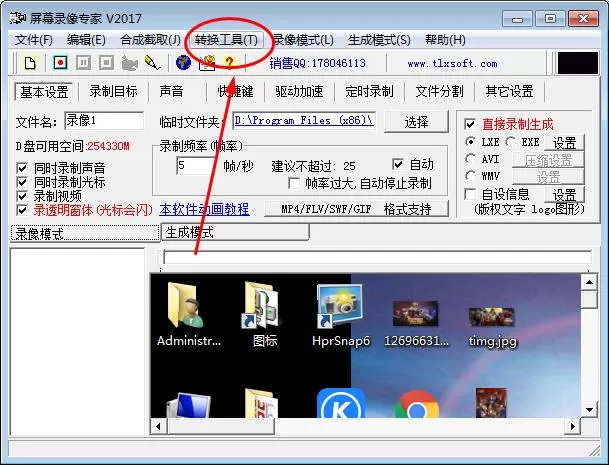Click the preview vertical scroll up arrow

point(589,282)
